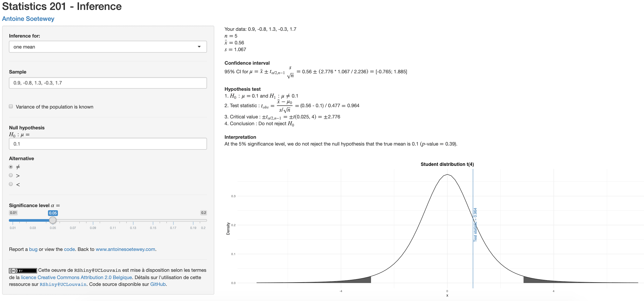Toggle Variance of population is known checkbox

(11, 107)
